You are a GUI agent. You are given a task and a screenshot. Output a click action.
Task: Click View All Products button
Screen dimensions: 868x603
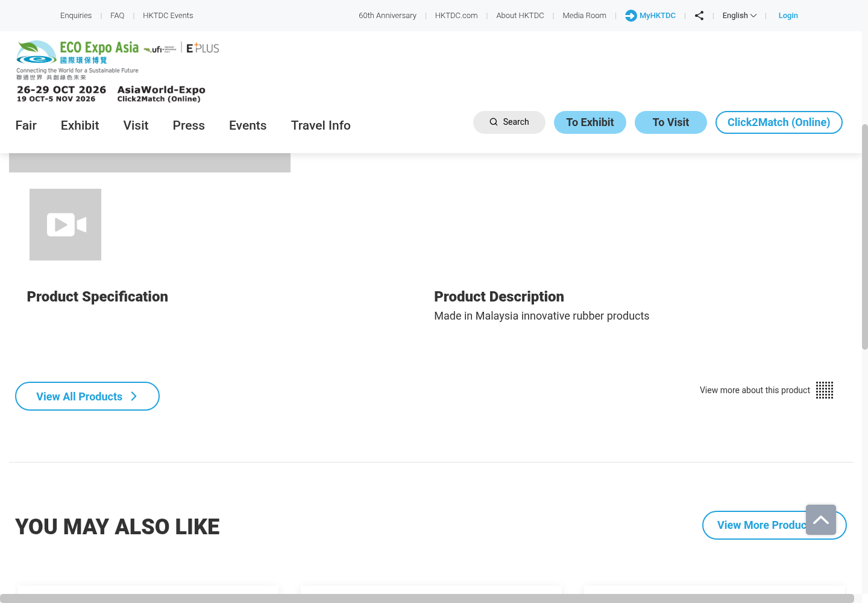pos(87,396)
